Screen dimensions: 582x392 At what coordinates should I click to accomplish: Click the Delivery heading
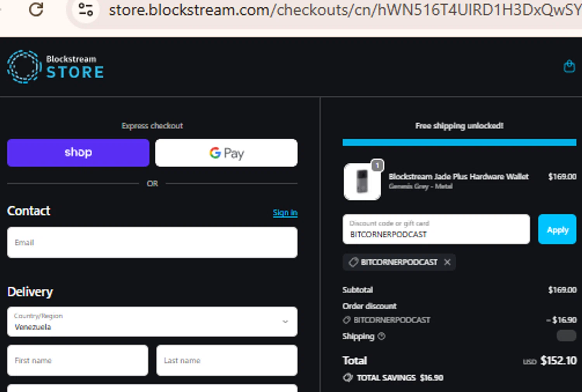tap(30, 292)
